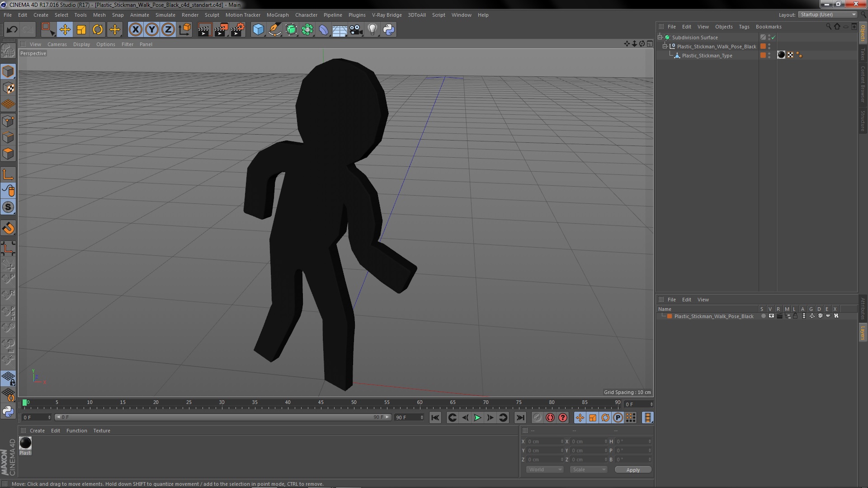Click the Apply button
868x488 pixels.
(x=633, y=470)
